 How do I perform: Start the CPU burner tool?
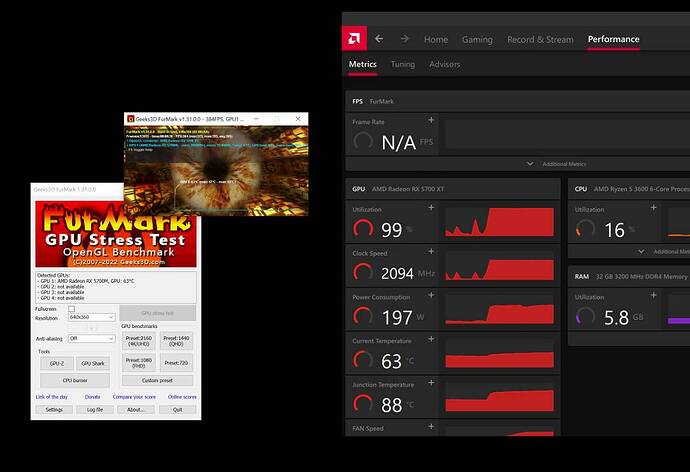click(x=75, y=380)
